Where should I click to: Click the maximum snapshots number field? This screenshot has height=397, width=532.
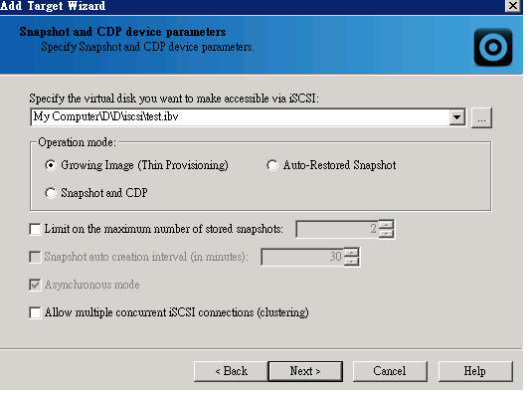click(337, 229)
